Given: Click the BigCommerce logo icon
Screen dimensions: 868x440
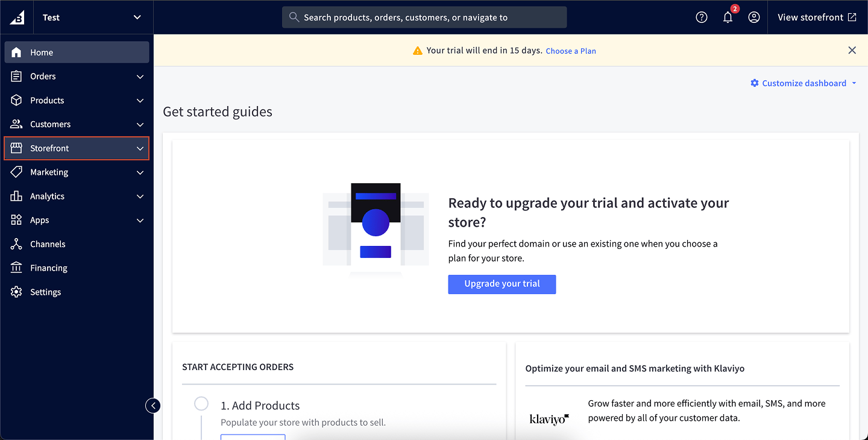Looking at the screenshot, I should coord(17,17).
